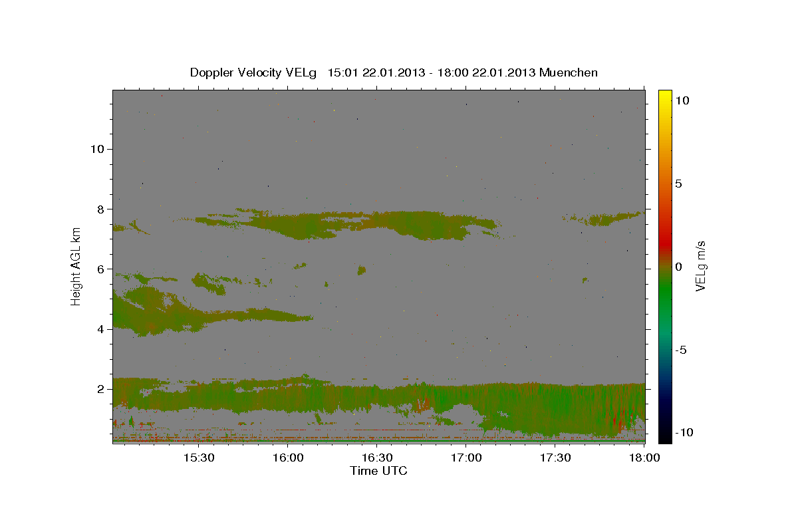The image size is (798, 532).
Task: Click the 16:00 time tick label
Action: point(288,458)
